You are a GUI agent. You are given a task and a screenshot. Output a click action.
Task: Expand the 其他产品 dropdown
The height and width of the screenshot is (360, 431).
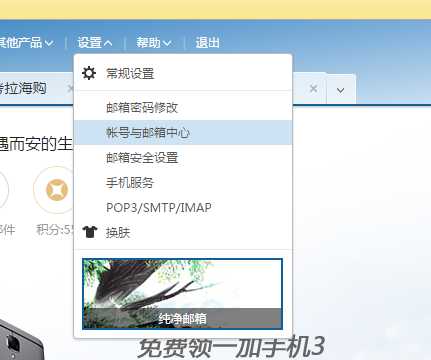pyautogui.click(x=26, y=43)
